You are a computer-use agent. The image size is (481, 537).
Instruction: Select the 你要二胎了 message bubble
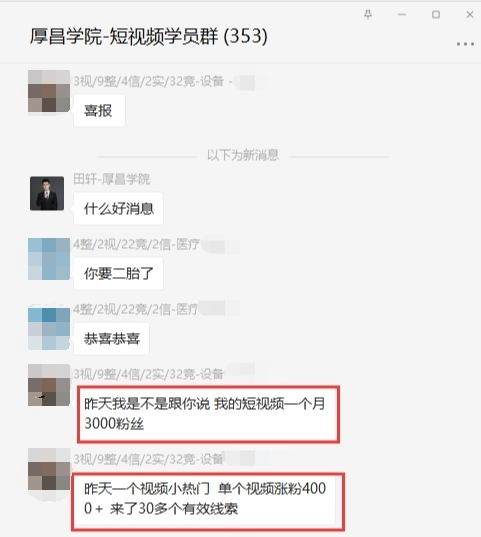(x=118, y=273)
